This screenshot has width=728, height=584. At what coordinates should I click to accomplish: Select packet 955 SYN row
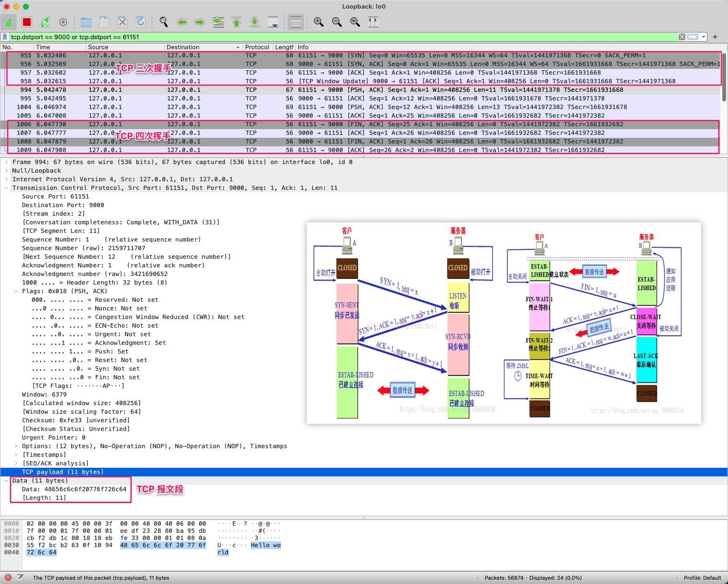(x=361, y=55)
